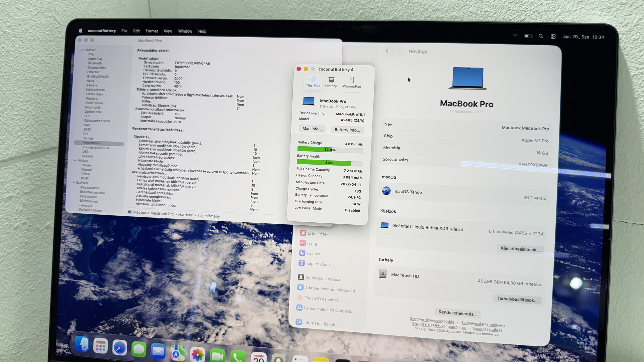Open the Photos app in Dock
This screenshot has width=644, height=362.
click(x=197, y=354)
